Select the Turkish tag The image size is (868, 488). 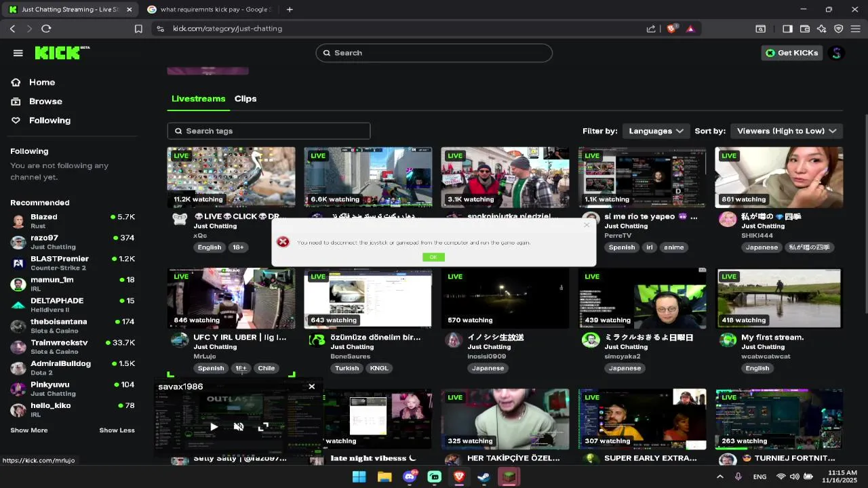pos(347,368)
